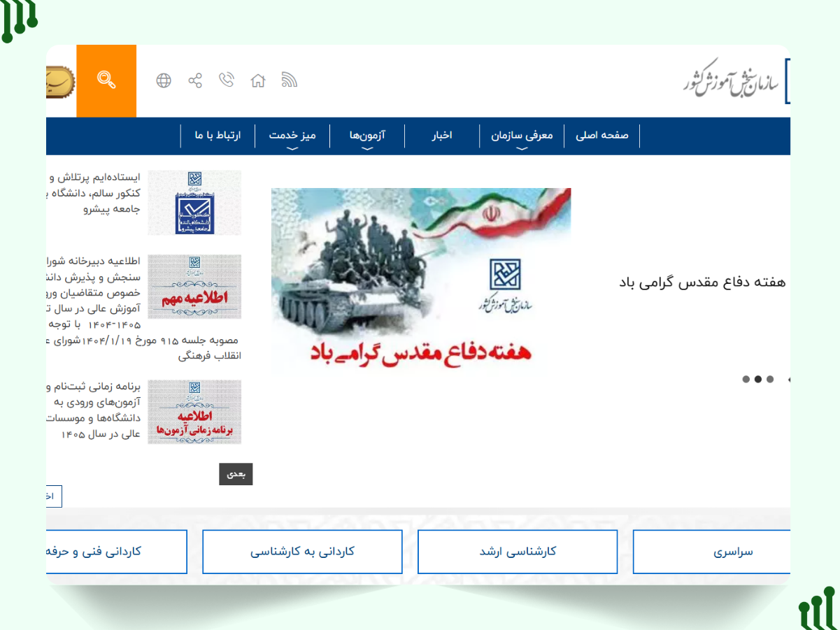
Task: Select the middle dark carousel dot
Action: [758, 379]
